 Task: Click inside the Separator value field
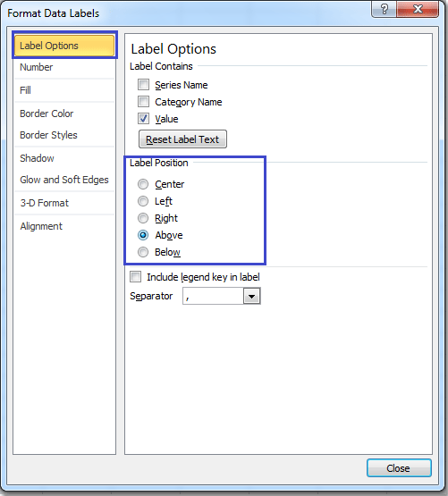pos(213,296)
